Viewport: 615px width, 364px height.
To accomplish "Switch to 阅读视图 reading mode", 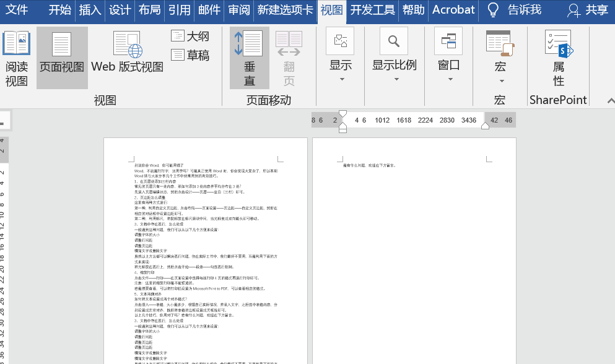I will click(x=17, y=56).
